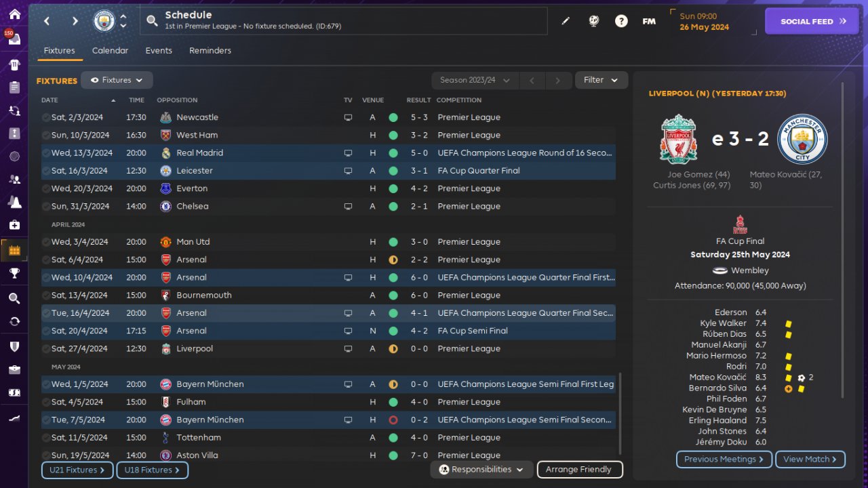Click the up/down chevrons beside the club badge
The width and height of the screenshot is (868, 488).
pos(123,21)
